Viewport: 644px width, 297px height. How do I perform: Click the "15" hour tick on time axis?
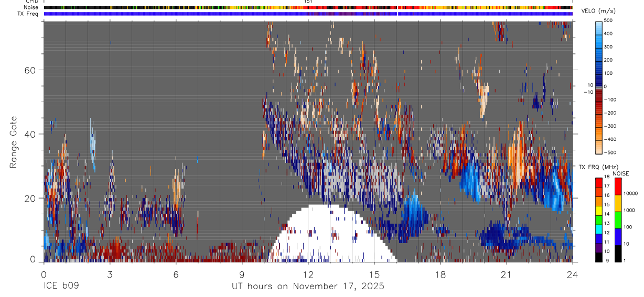tap(374, 274)
